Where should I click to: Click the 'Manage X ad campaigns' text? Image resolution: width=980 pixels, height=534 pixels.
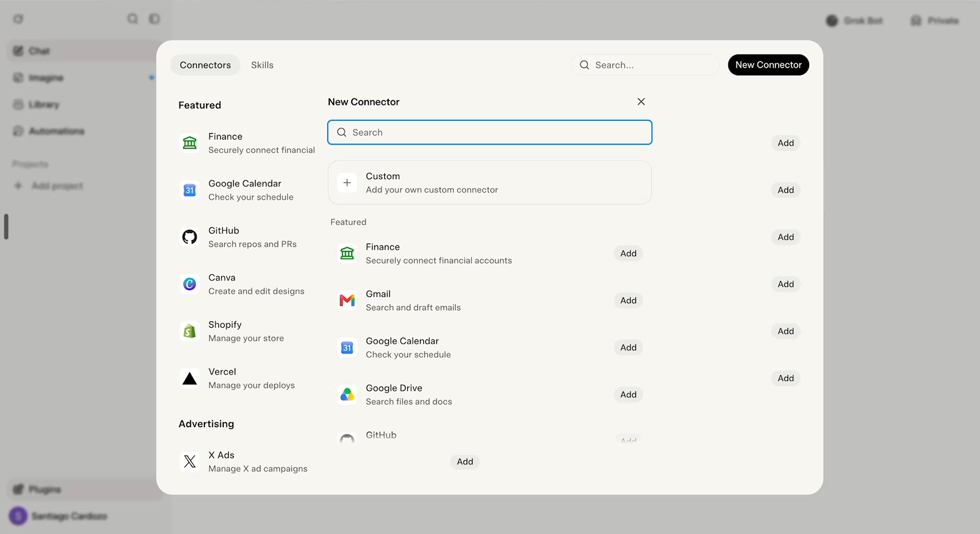click(x=258, y=469)
